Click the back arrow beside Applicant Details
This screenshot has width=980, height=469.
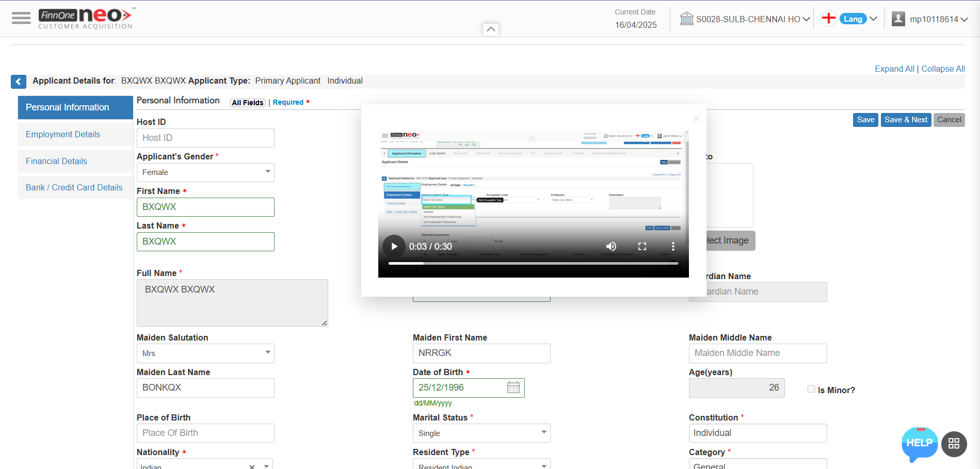18,82
